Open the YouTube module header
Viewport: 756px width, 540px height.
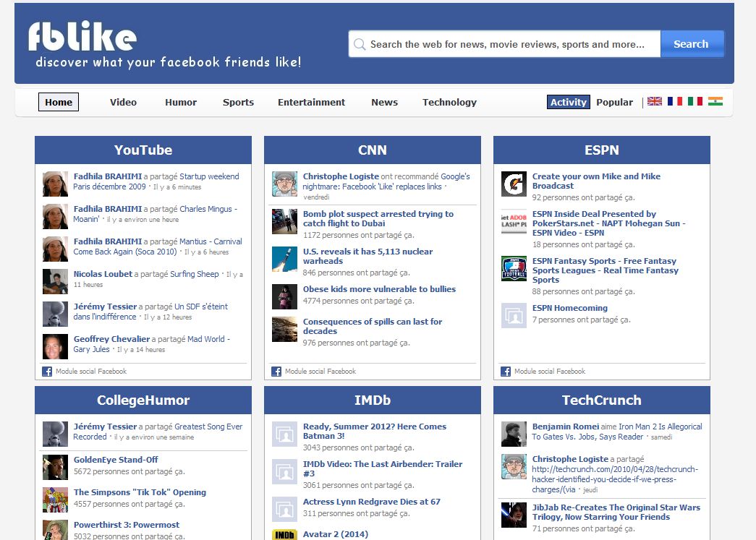(143, 150)
